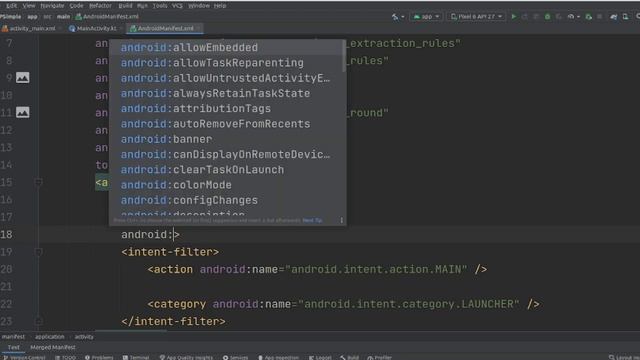The image size is (640, 360).
Task: Click the activity breadcrumb
Action: click(x=84, y=337)
